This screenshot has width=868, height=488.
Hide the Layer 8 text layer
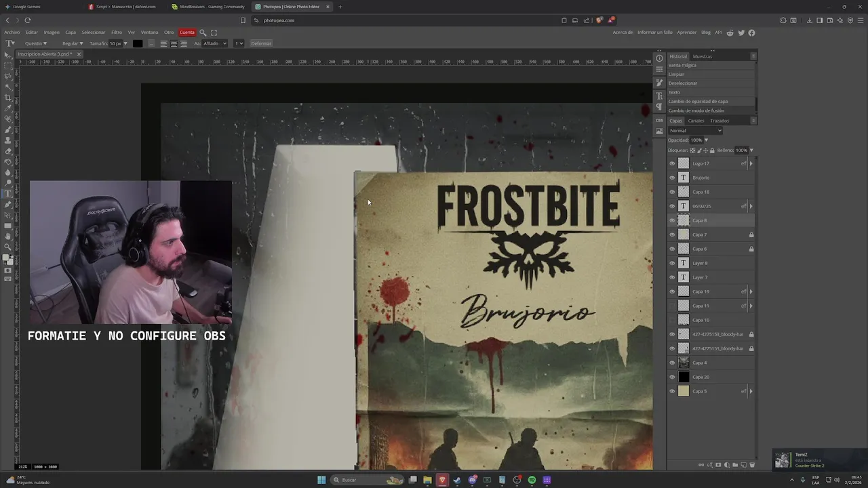(x=672, y=263)
